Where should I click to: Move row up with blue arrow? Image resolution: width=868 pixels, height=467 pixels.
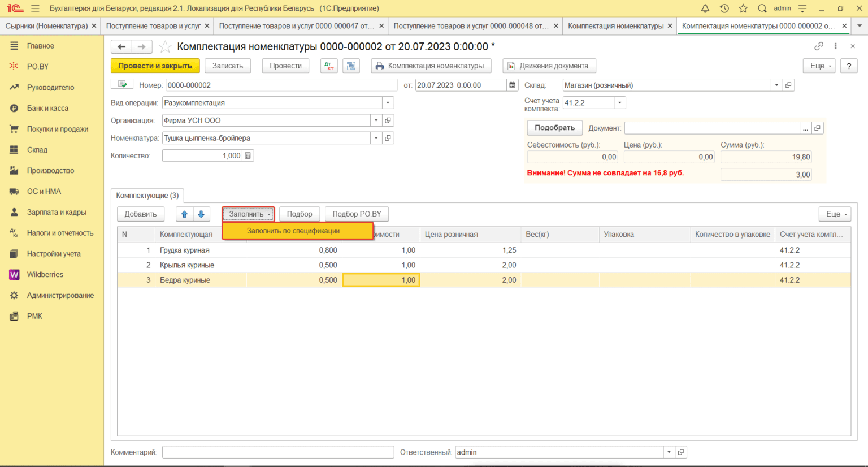(184, 214)
